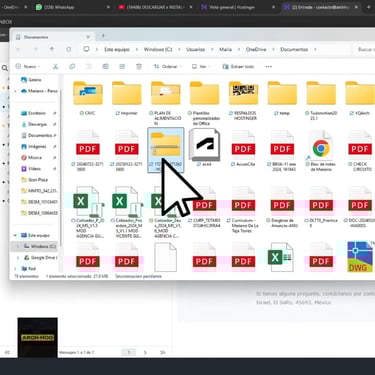The height and width of the screenshot is (375, 375).
Task: Open the Nuevo dropdown button
Action: point(28,67)
